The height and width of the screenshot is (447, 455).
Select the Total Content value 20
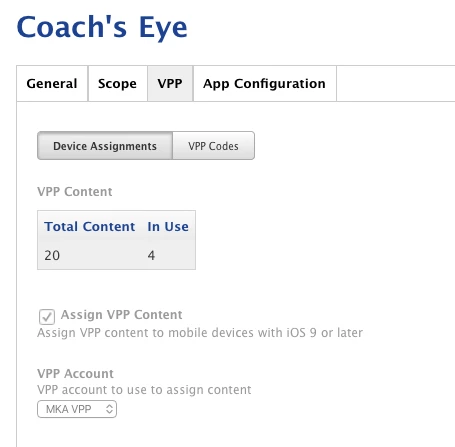pyautogui.click(x=52, y=255)
